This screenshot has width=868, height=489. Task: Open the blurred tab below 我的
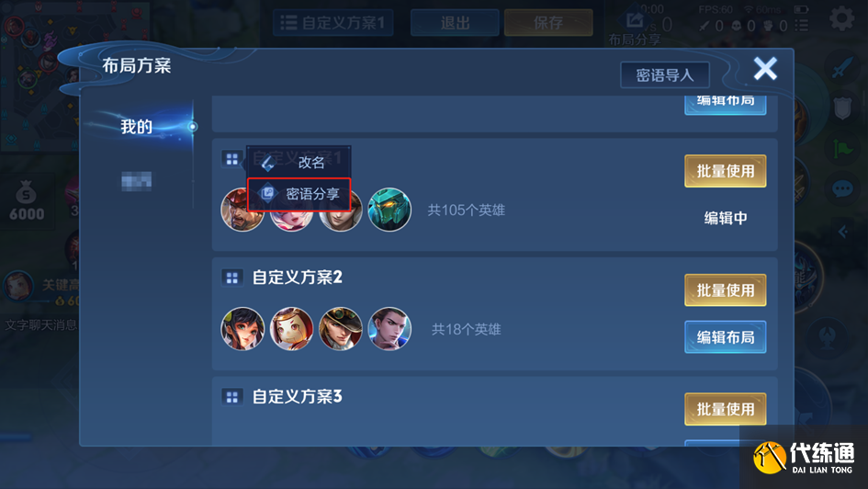137,181
